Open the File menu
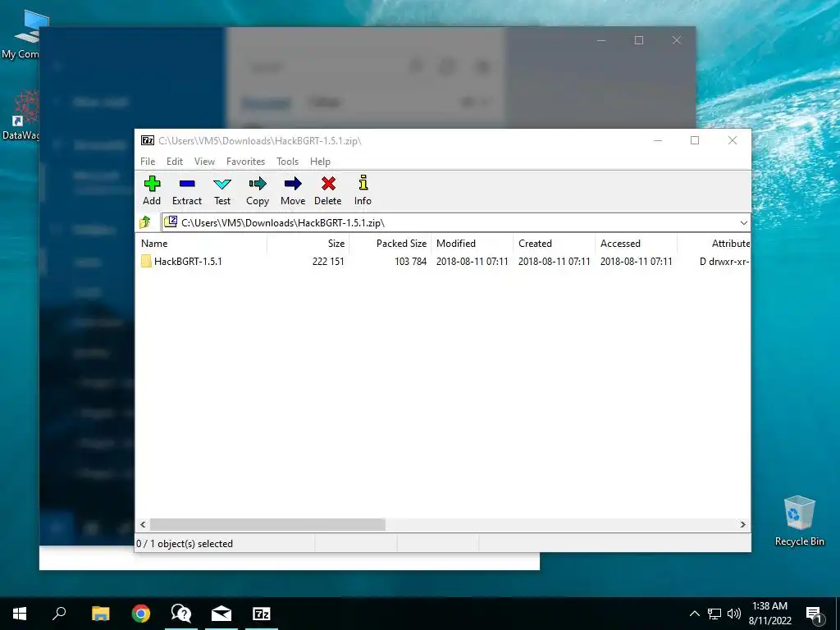Screen dimensions: 840x630 (148, 162)
